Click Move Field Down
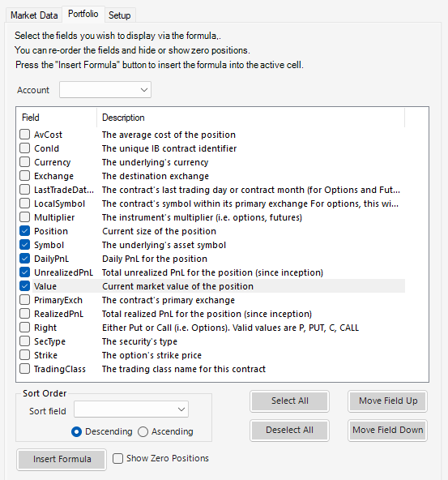The image size is (448, 480). coord(388,430)
